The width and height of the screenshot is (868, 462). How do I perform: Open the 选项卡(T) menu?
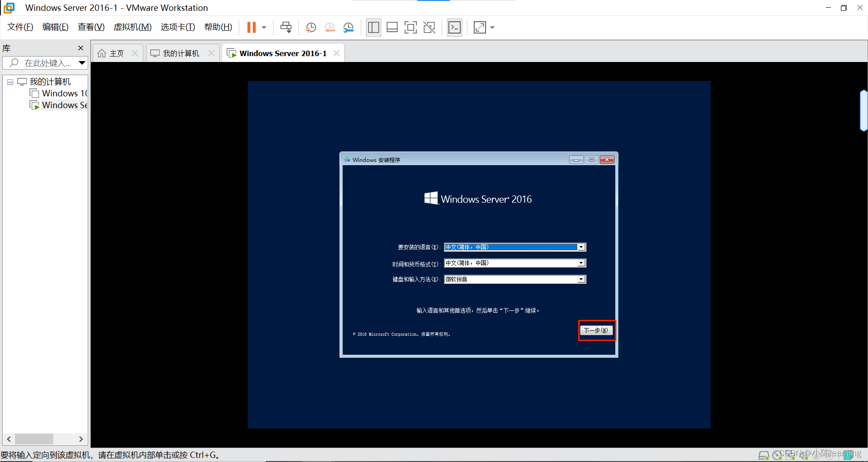pyautogui.click(x=178, y=27)
